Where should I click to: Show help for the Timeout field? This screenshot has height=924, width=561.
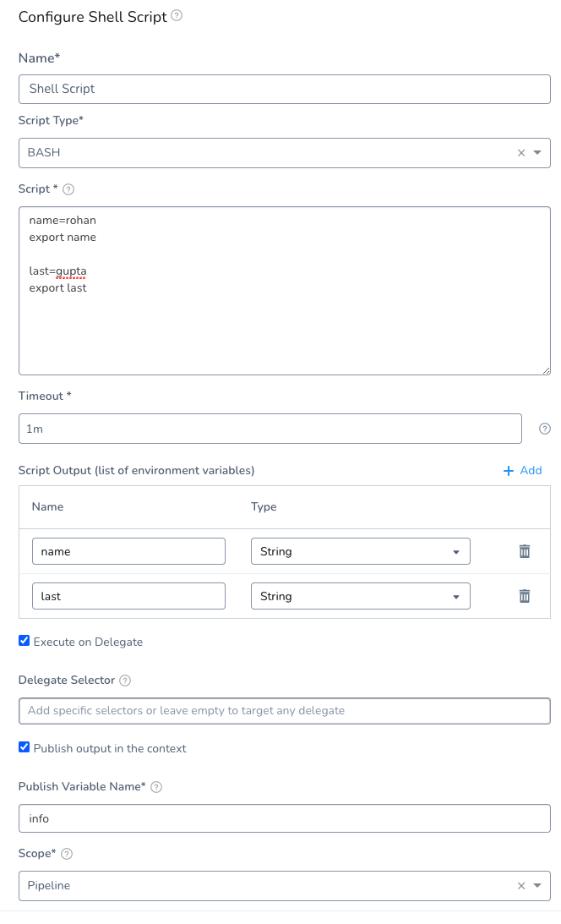click(x=544, y=429)
